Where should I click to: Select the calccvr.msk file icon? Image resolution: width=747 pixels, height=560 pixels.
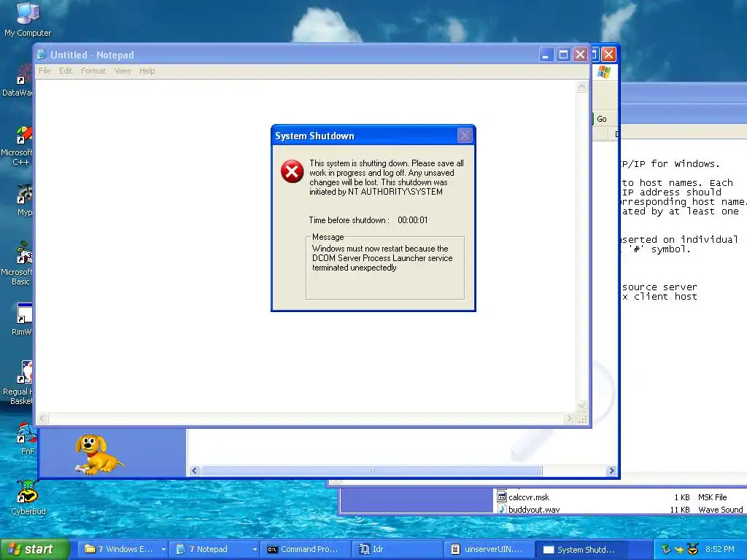tap(501, 497)
